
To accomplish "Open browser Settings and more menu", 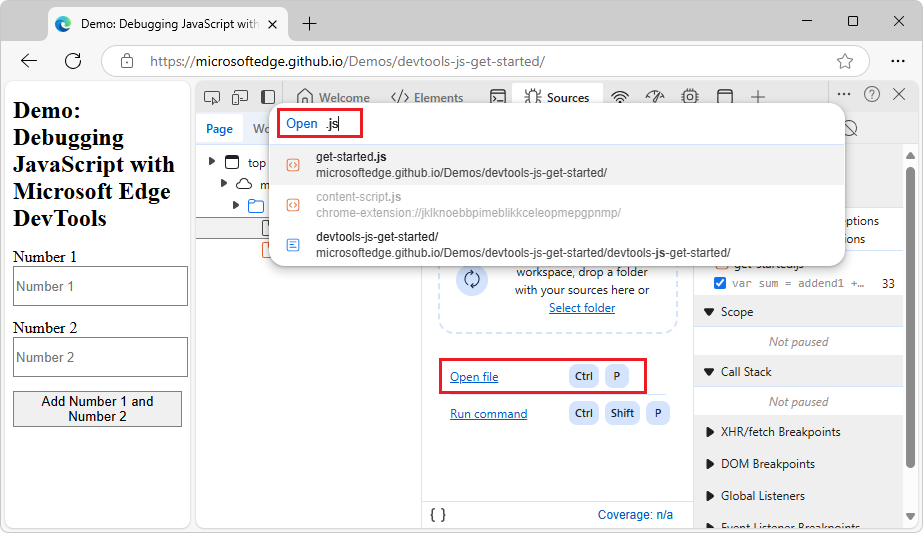I will click(x=898, y=61).
